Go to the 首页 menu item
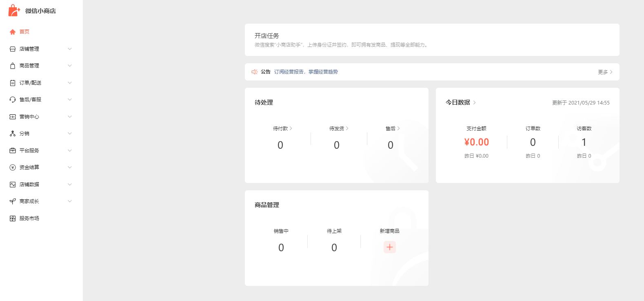This screenshot has width=644, height=301. [x=24, y=32]
